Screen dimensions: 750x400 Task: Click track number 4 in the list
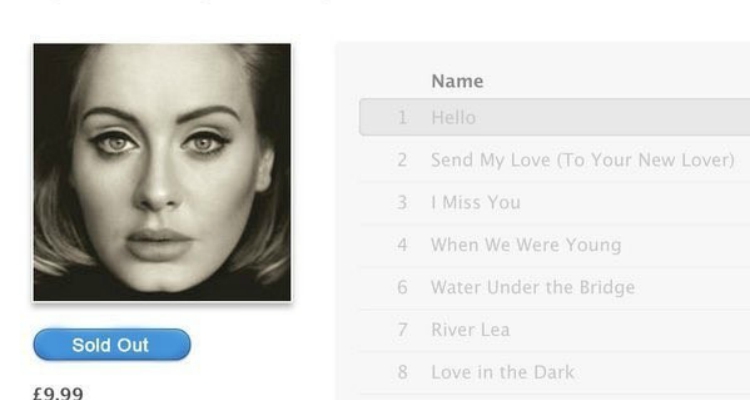pos(402,245)
